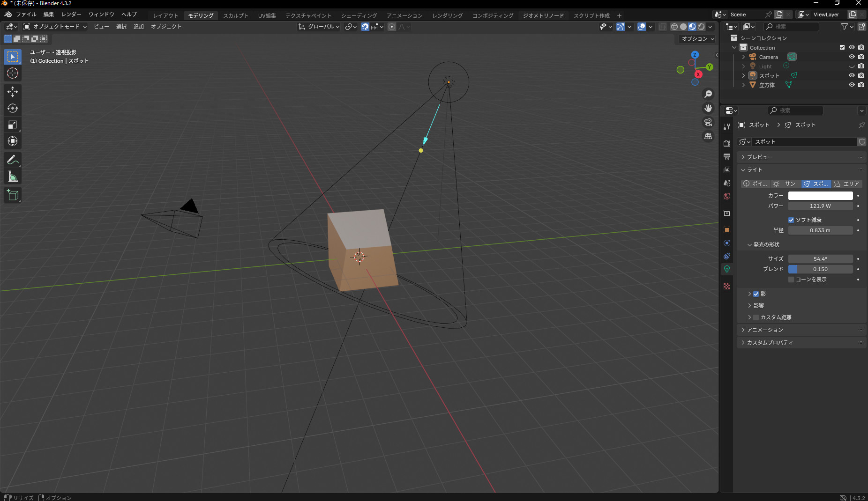Set light type to サン

click(786, 184)
